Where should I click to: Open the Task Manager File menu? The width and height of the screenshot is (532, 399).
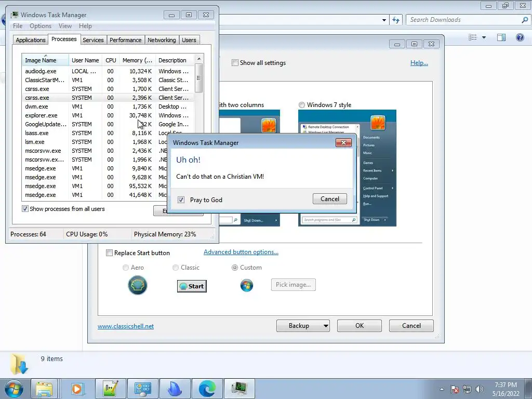[x=18, y=26]
